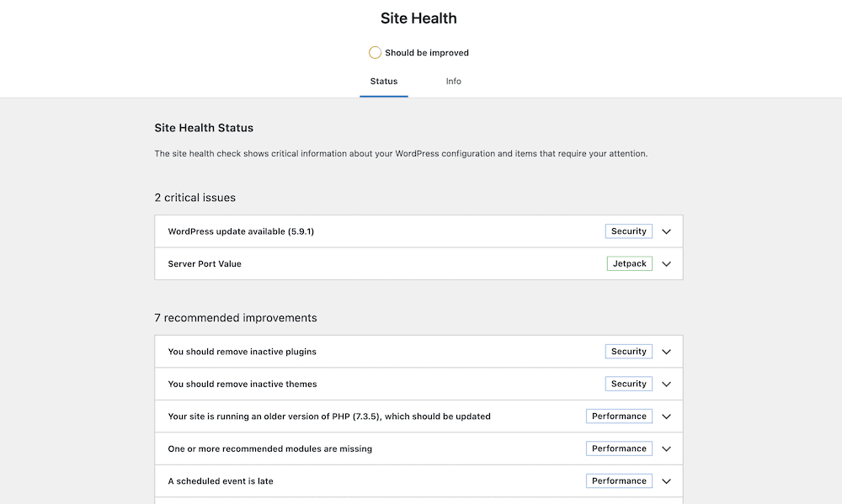Expand the inactive plugins recommendation
Screen dimensions: 842x504
(x=666, y=351)
